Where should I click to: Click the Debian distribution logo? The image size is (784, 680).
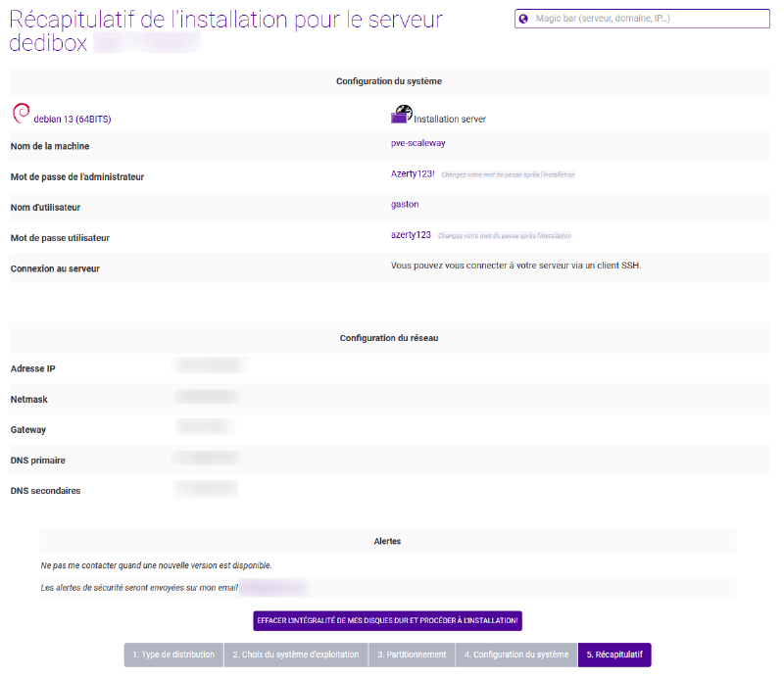click(19, 113)
